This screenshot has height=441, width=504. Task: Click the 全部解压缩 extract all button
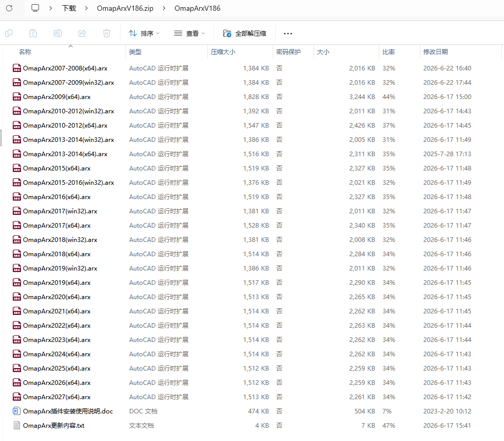click(x=245, y=33)
